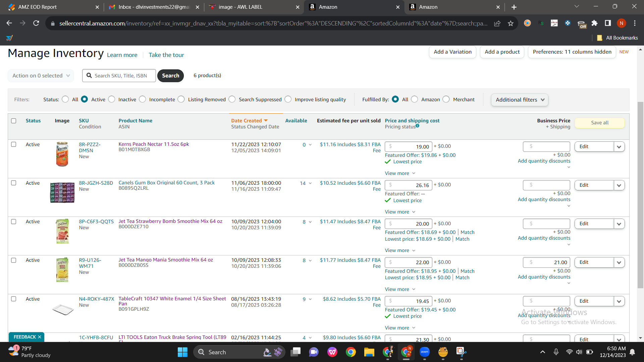The width and height of the screenshot is (644, 362).
Task: Close the AMZ EOD Report tab
Action: click(97, 7)
